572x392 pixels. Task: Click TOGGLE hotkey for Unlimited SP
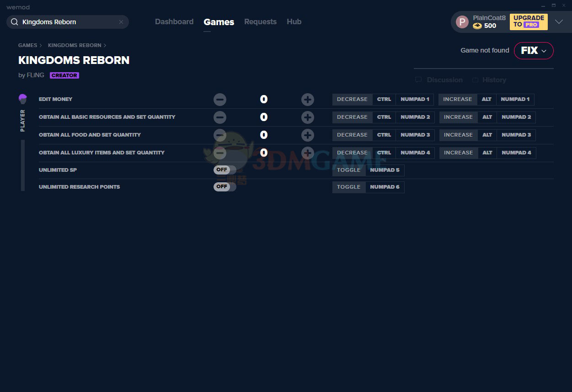click(x=349, y=170)
